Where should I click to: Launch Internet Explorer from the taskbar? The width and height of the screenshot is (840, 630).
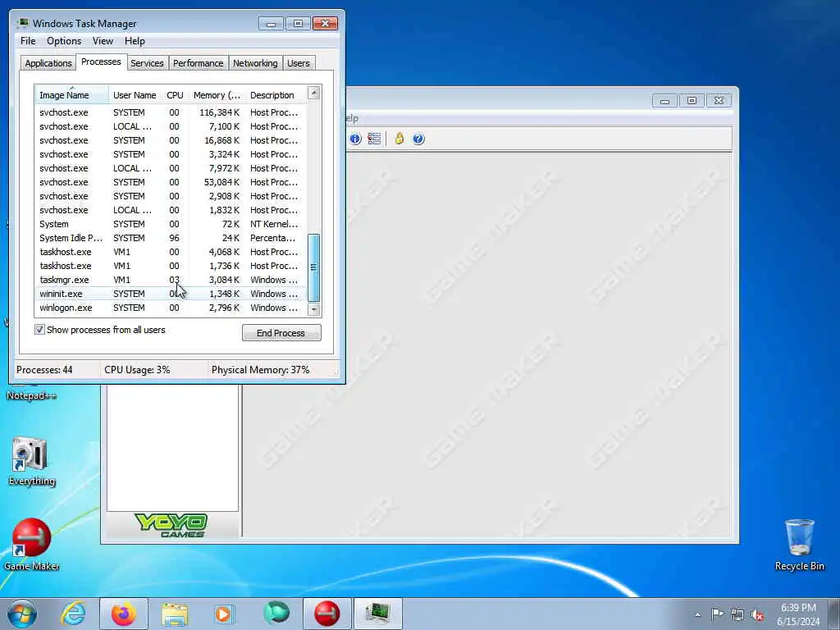[73, 614]
